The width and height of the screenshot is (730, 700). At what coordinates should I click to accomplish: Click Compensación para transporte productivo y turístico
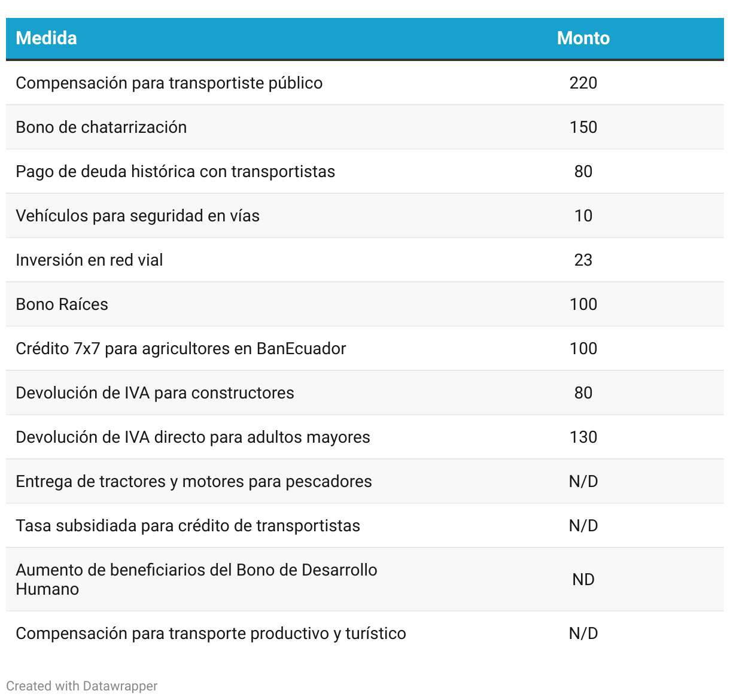211,633
